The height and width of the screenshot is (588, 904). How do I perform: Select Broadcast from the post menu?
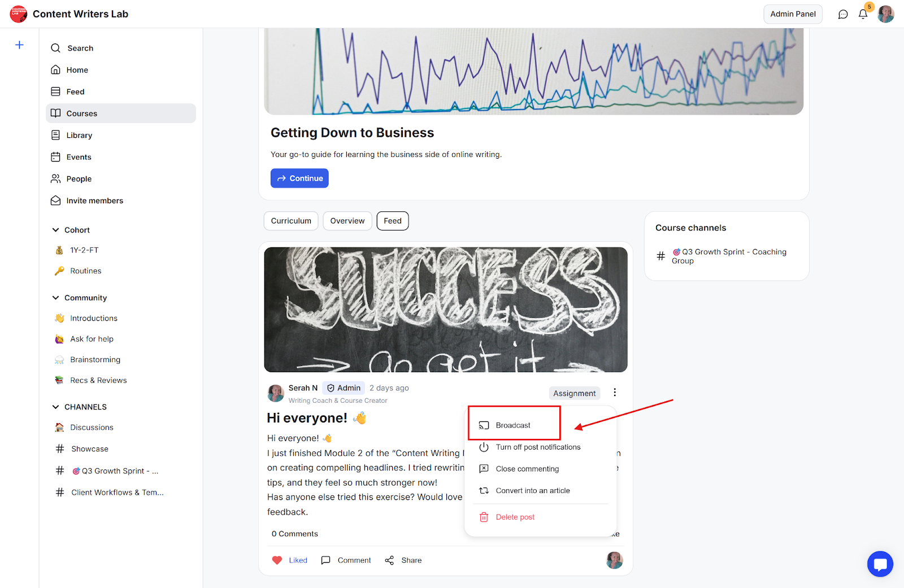pyautogui.click(x=512, y=425)
